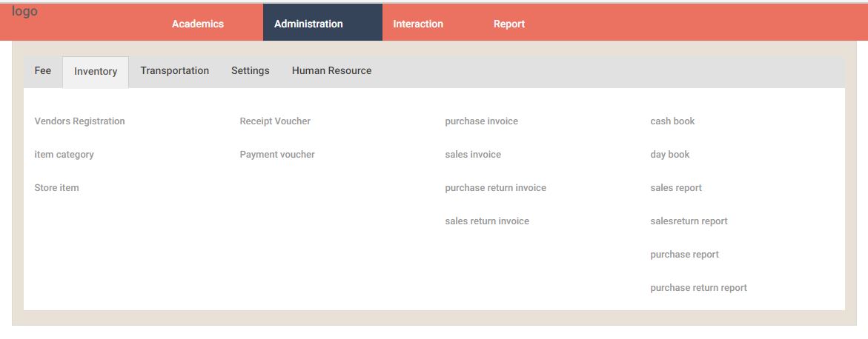The width and height of the screenshot is (868, 339).
Task: Open the purchase invoice link
Action: (482, 121)
